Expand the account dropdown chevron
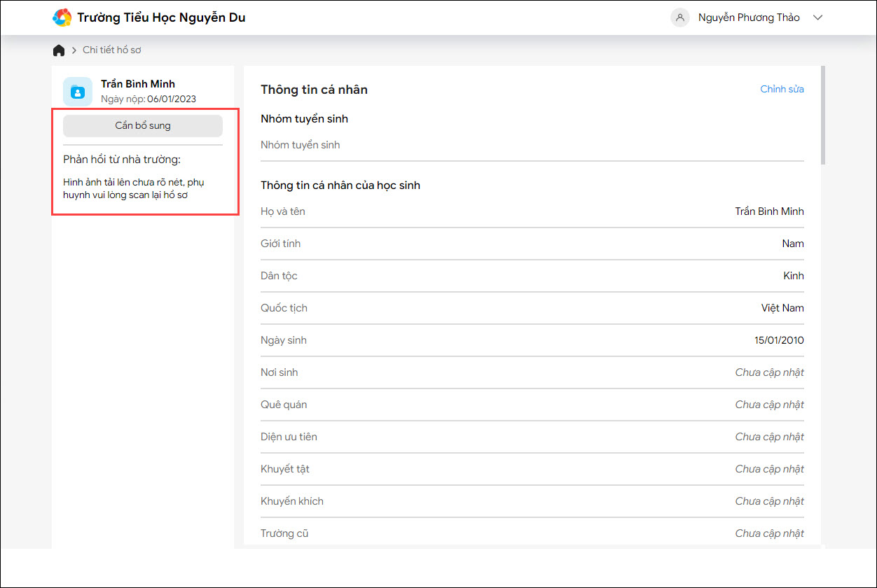 point(817,17)
